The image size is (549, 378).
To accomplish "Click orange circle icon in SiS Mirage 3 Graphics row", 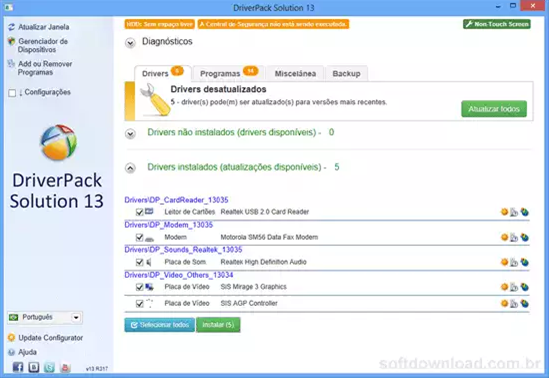I will (504, 287).
